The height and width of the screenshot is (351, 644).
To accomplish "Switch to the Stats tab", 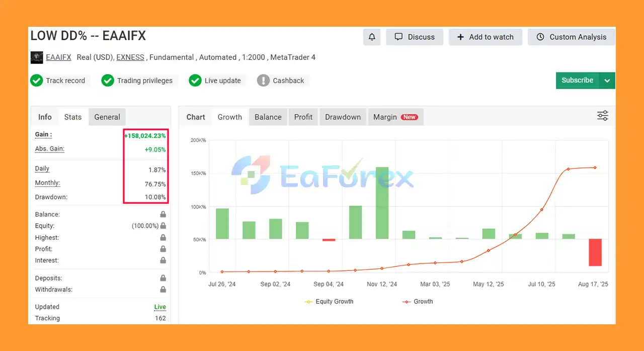I will tap(73, 117).
